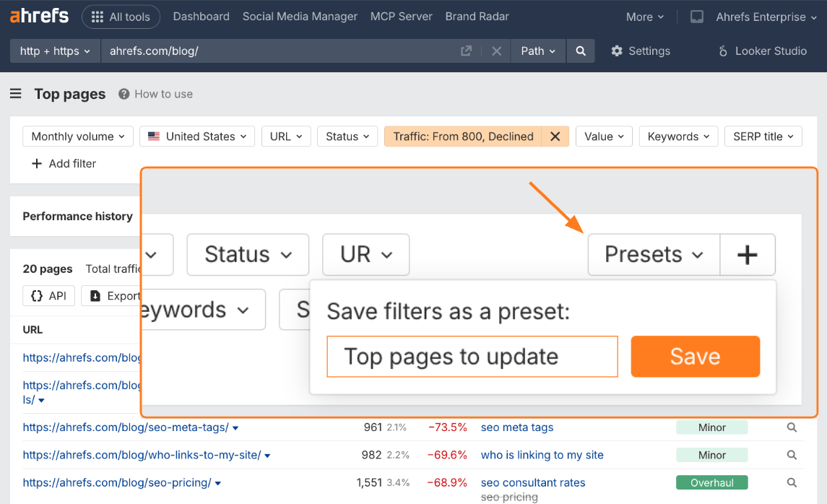Open the Presets dropdown
Image resolution: width=827 pixels, height=504 pixels.
pyautogui.click(x=653, y=254)
